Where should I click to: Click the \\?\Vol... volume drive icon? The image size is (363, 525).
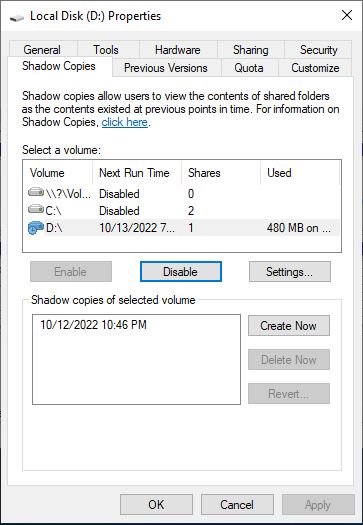coord(36,193)
